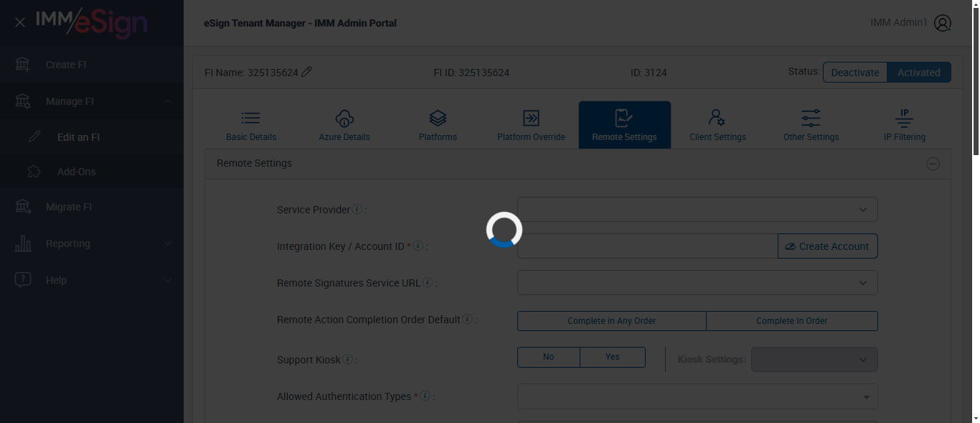This screenshot has width=980, height=423.
Task: Show info for Allowed Authentication Types
Action: (x=425, y=396)
